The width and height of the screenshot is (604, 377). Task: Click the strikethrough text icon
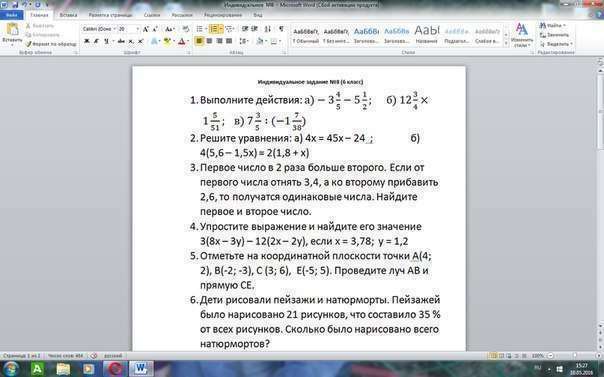coord(121,41)
